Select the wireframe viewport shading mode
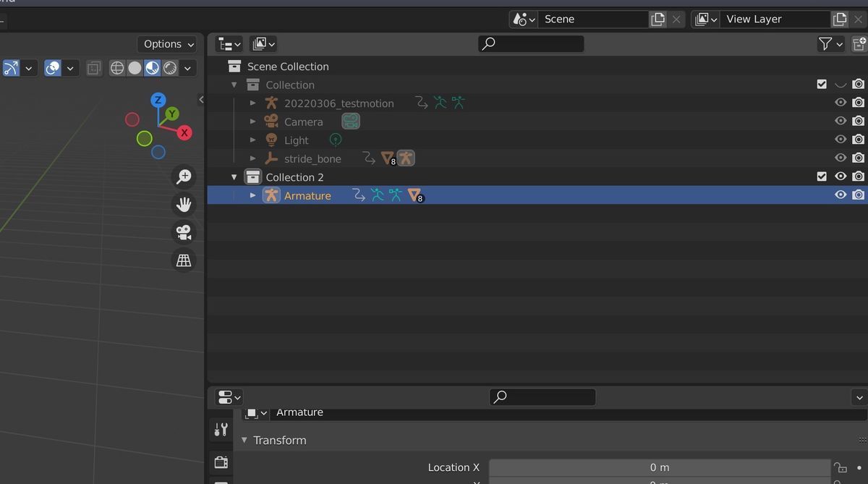 click(116, 67)
